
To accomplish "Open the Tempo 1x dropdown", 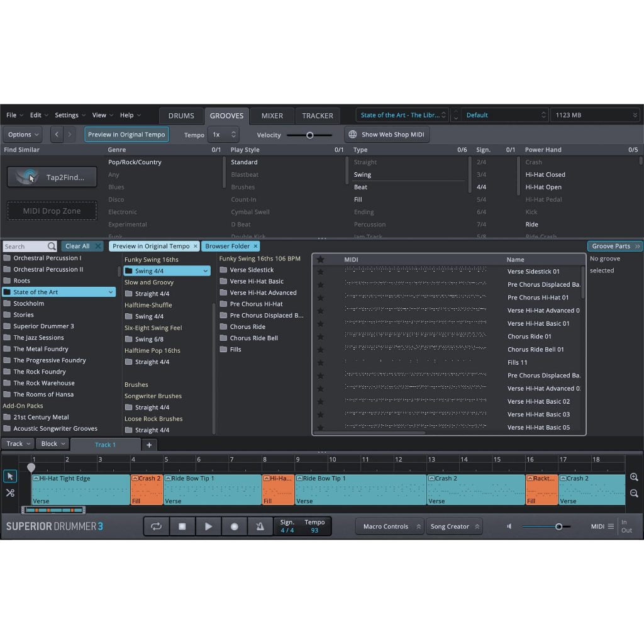I will click(224, 135).
